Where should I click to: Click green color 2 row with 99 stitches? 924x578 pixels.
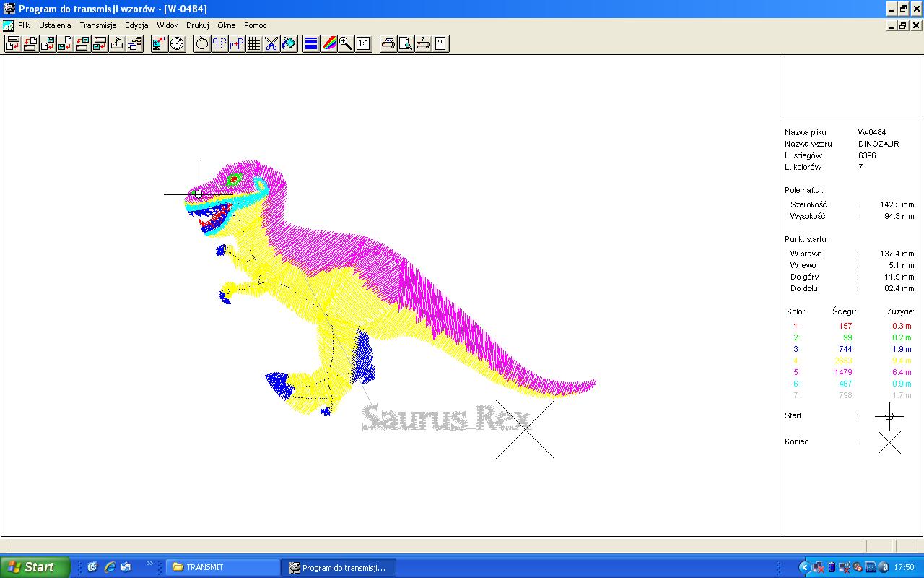[853, 337]
